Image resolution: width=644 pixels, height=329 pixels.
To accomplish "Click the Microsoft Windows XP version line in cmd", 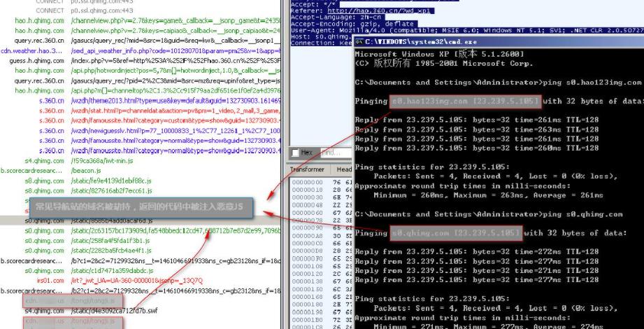I will (439, 54).
